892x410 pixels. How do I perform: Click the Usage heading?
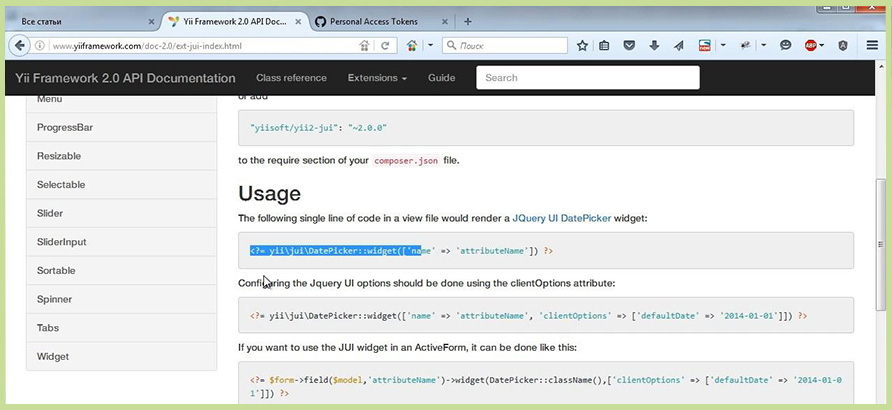[x=269, y=193]
